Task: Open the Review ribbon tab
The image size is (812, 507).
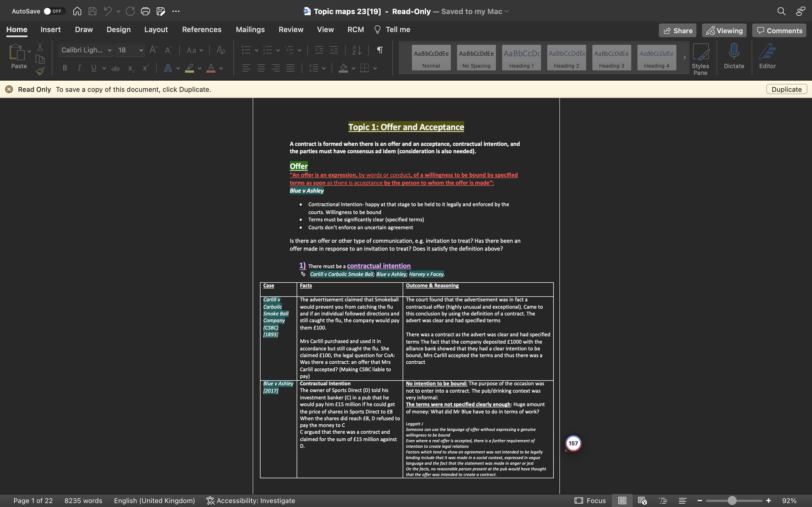Action: coord(291,30)
